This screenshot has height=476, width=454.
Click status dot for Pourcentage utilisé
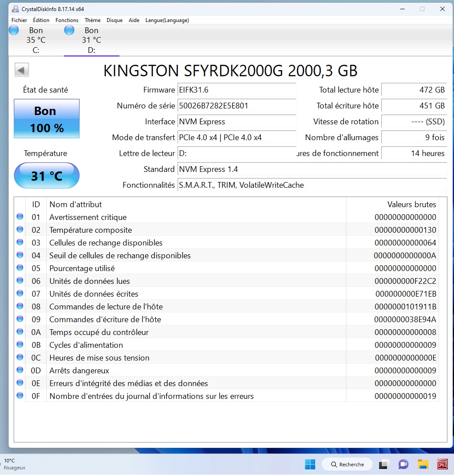(x=20, y=268)
